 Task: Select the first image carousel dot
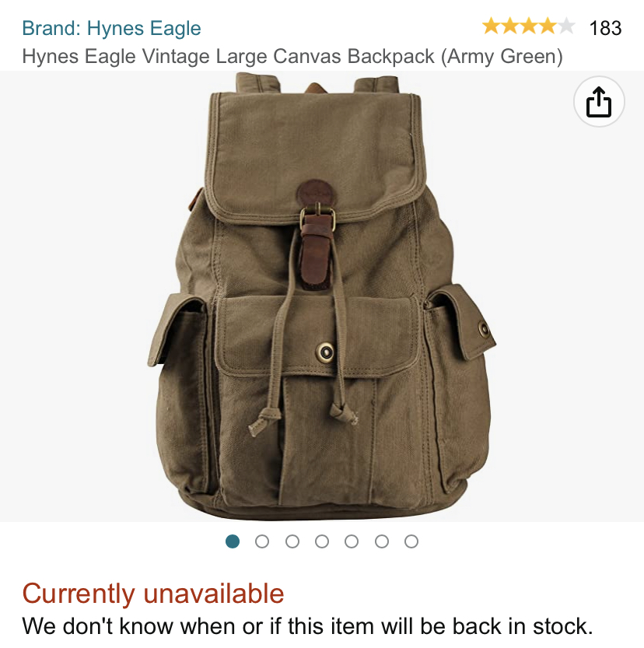click(x=233, y=541)
